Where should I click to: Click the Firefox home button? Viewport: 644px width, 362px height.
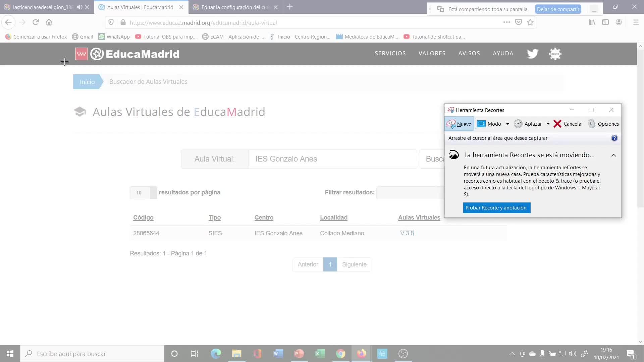click(x=49, y=22)
